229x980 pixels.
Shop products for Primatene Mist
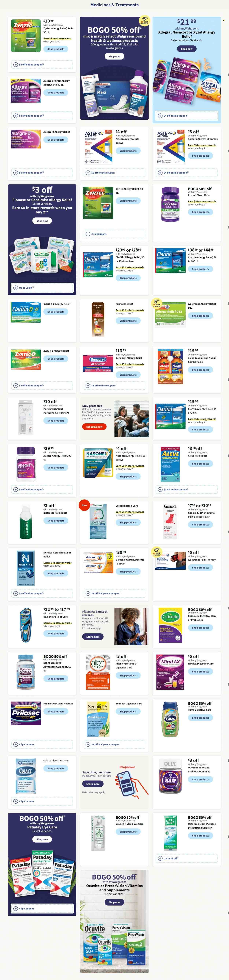point(128,321)
